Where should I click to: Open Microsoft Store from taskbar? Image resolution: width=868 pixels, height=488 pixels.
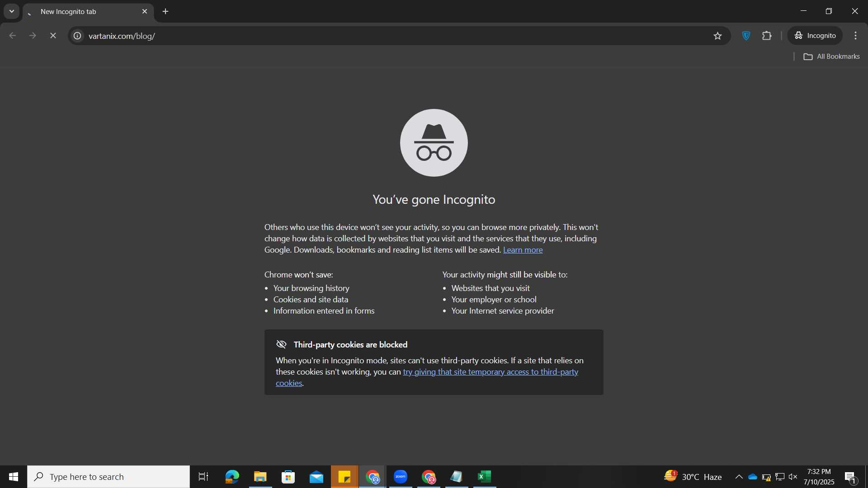288,477
